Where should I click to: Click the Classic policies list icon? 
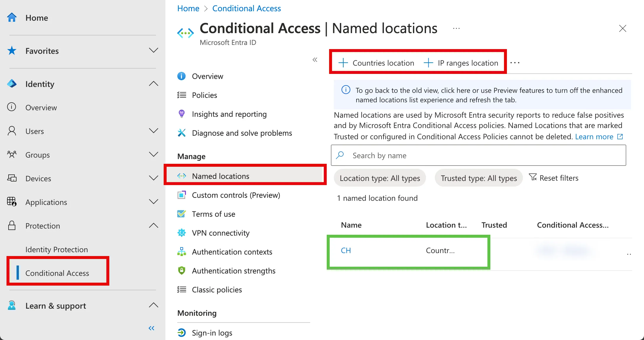coord(182,289)
